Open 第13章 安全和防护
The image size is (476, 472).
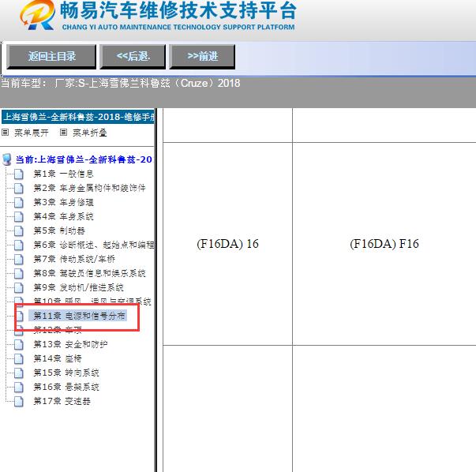click(70, 344)
